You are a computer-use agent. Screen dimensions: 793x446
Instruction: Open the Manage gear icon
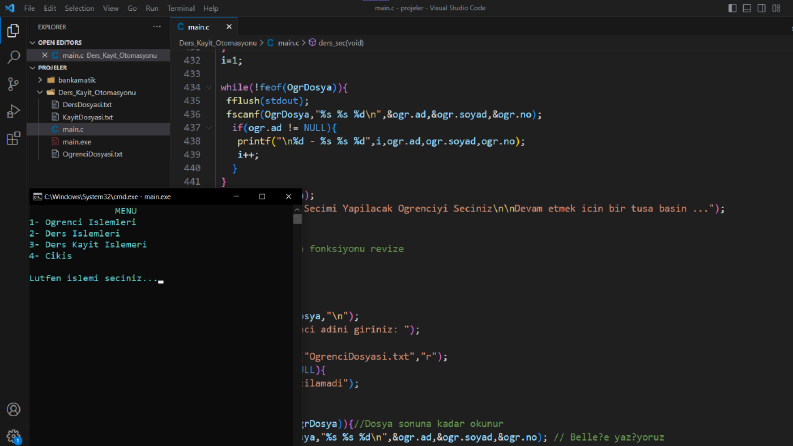coord(13,435)
